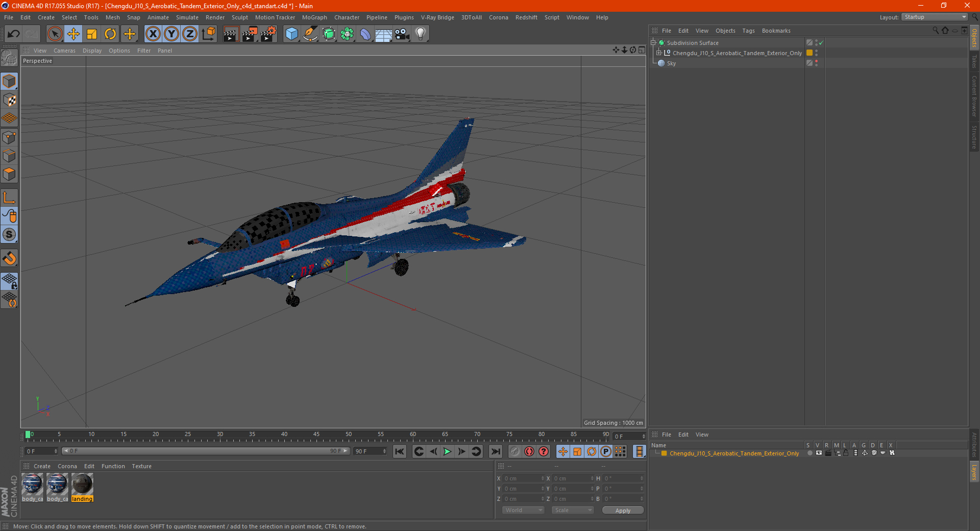
Task: Add a Cube primitive object
Action: coord(291,34)
